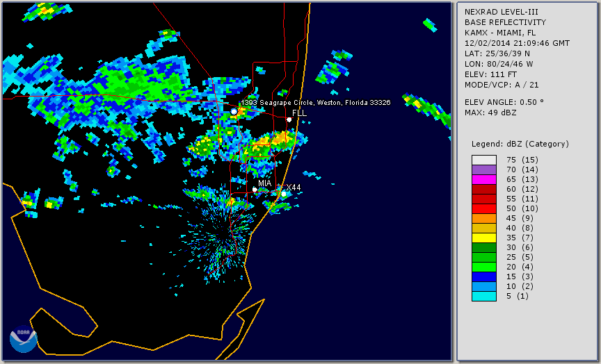Click the NEXRAD LEVEL-III title text
Image resolution: width=601 pixels, height=364 pixels.
[502, 12]
